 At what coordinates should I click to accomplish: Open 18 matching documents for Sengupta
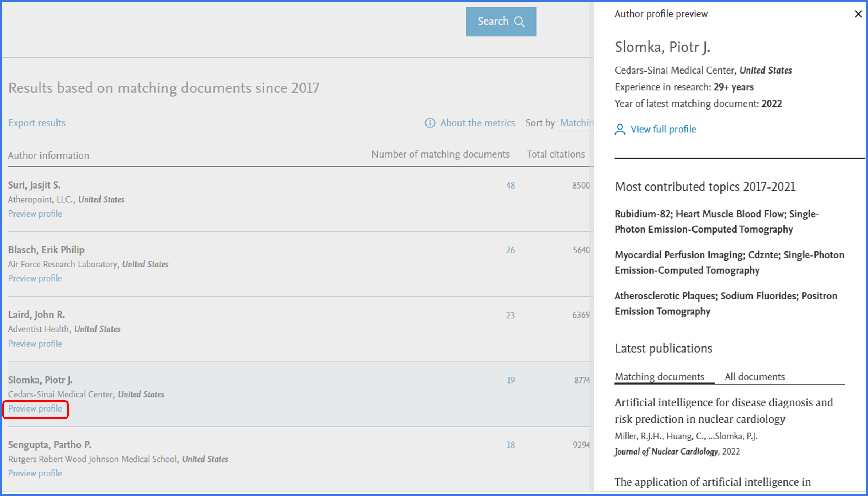511,445
